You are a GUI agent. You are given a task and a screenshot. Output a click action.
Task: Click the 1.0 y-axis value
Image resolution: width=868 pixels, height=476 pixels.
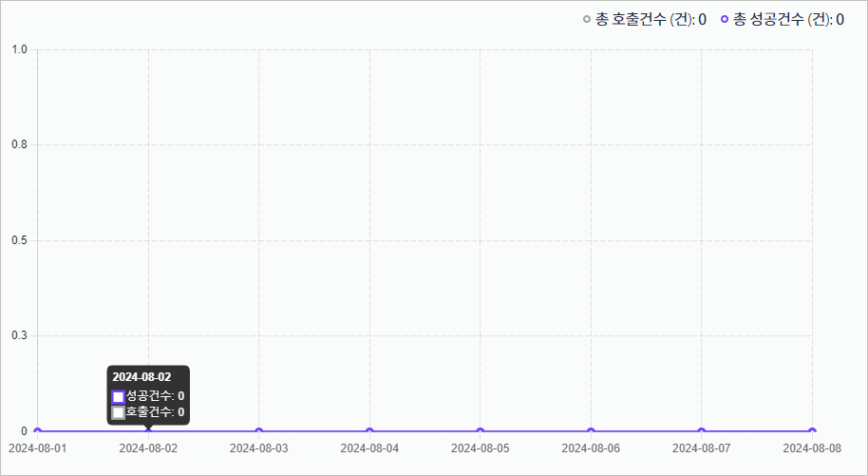click(19, 49)
